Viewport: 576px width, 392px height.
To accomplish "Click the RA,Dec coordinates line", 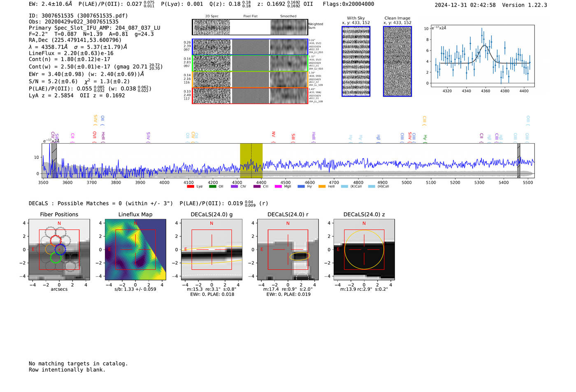I will pos(75,40).
